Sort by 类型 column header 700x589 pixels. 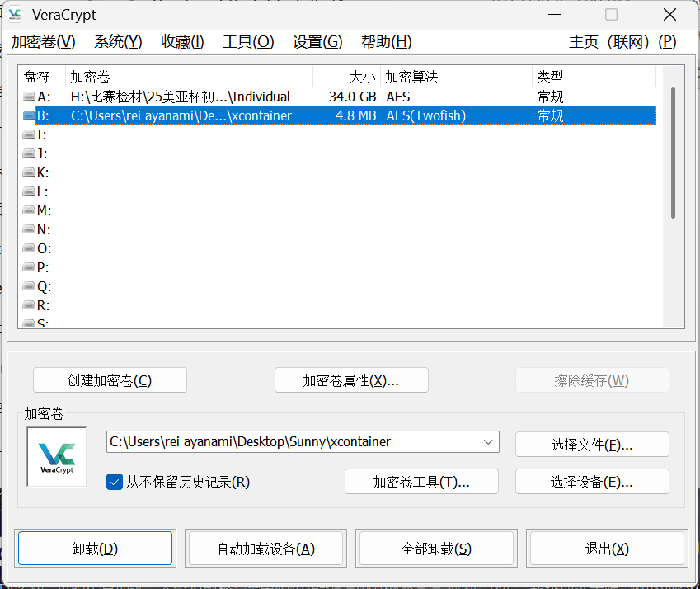[594, 77]
